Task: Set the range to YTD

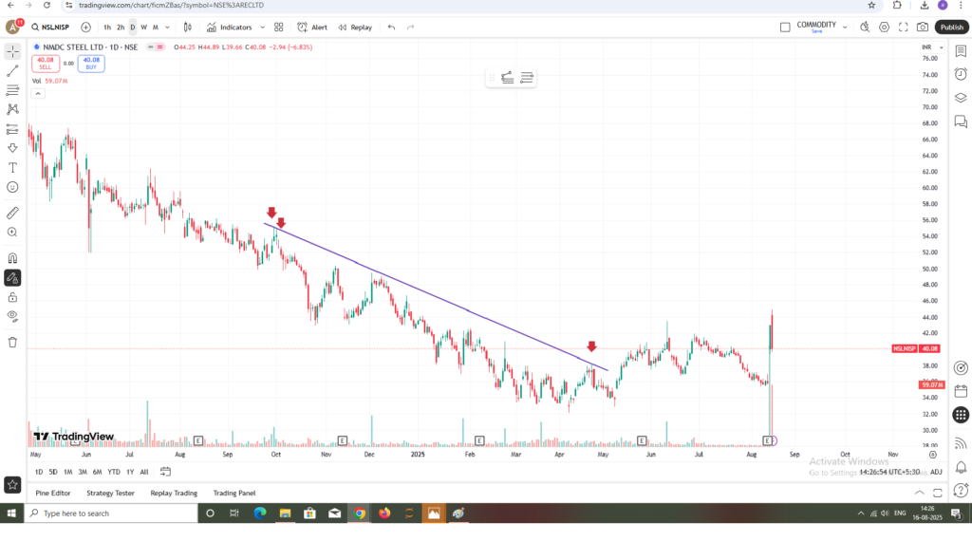Action: tap(114, 472)
